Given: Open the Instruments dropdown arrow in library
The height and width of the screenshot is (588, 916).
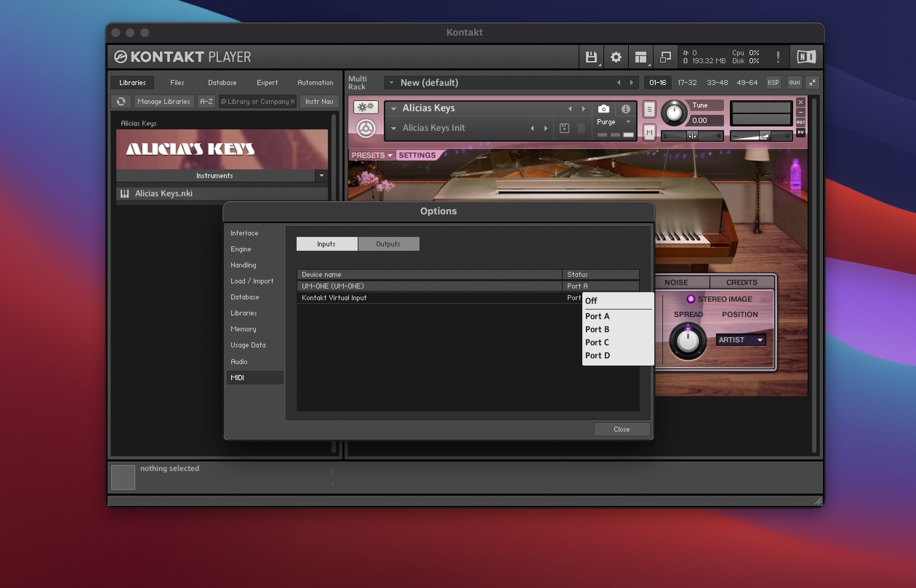Looking at the screenshot, I should tap(322, 175).
